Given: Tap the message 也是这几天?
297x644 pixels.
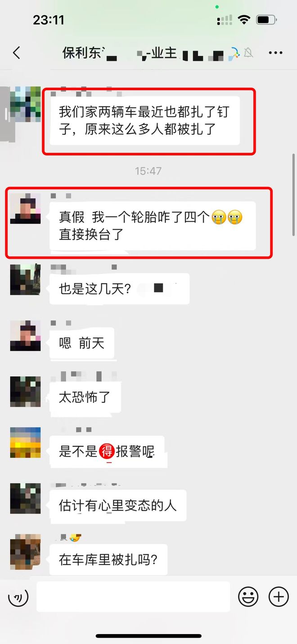Looking at the screenshot, I should click(x=119, y=289).
